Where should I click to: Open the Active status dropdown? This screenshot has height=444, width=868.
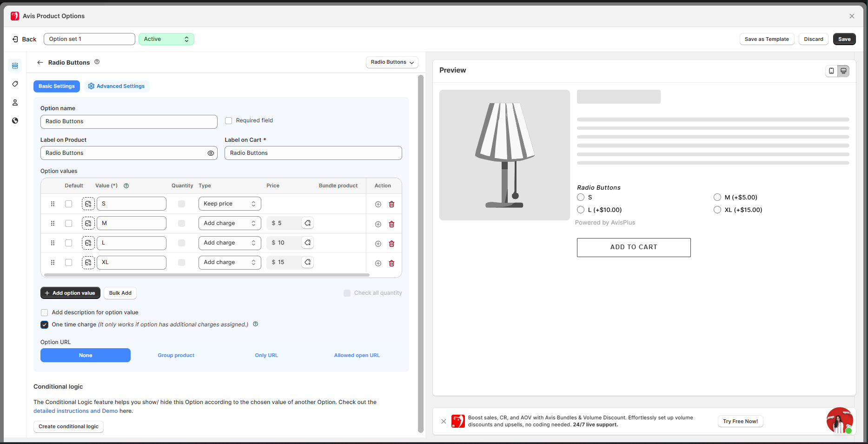pos(166,39)
